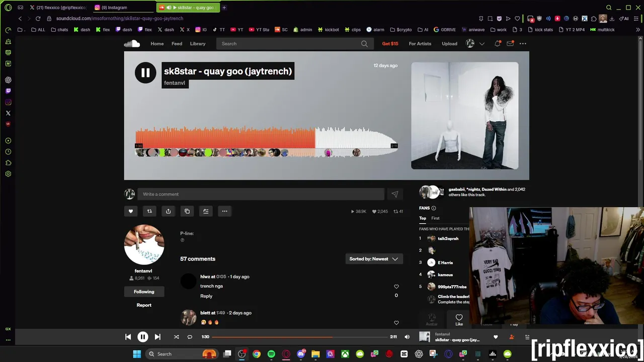Toggle repeat in the bottom player

(x=190, y=337)
